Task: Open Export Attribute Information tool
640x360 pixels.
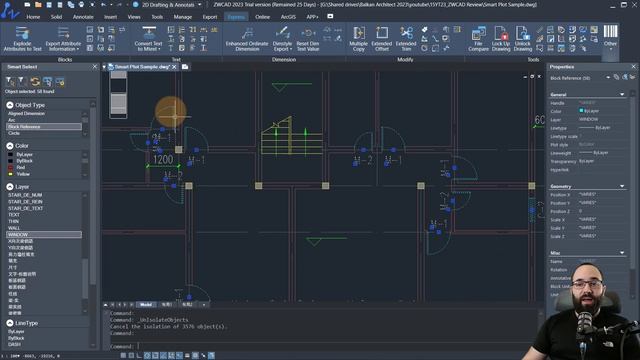Action: point(62,39)
